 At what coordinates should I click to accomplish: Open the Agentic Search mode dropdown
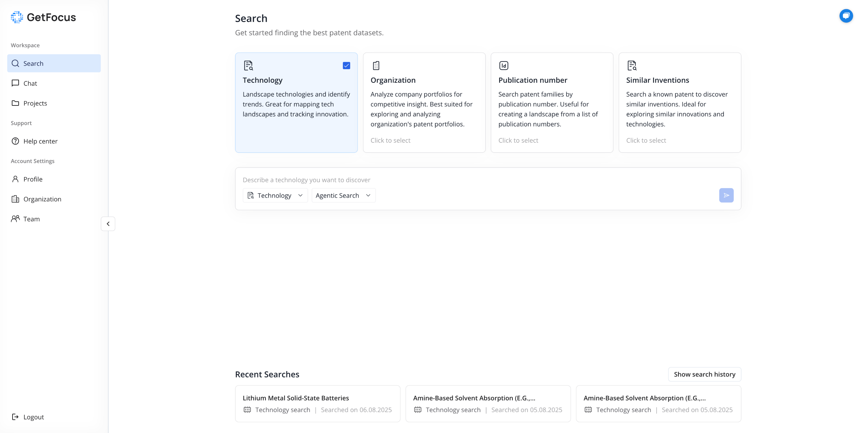(x=343, y=195)
